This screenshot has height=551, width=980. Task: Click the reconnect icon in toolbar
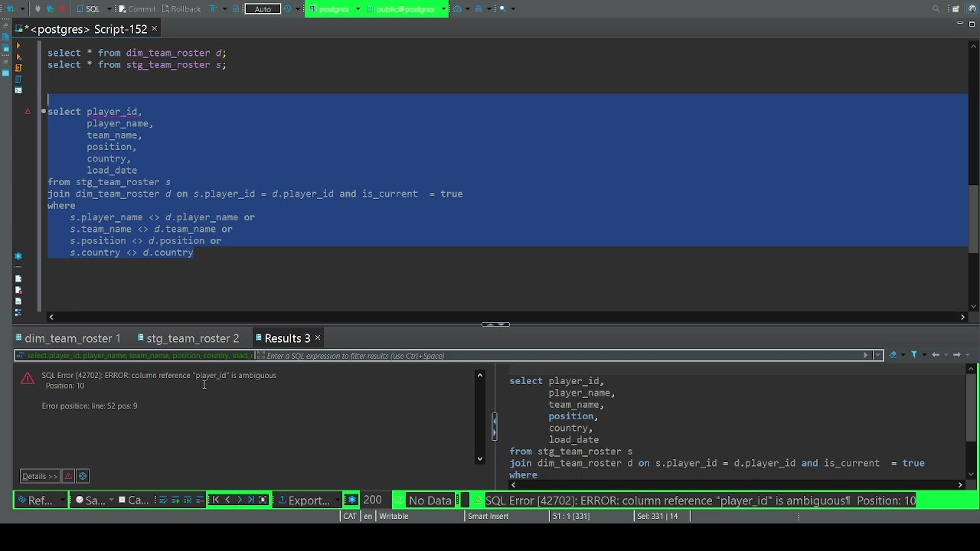50,8
